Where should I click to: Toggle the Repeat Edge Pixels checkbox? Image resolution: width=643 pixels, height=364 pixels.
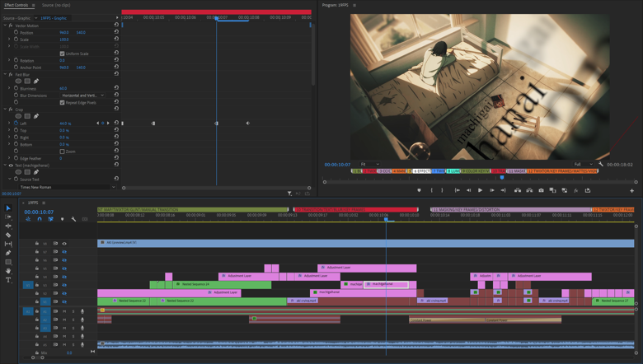tap(63, 103)
